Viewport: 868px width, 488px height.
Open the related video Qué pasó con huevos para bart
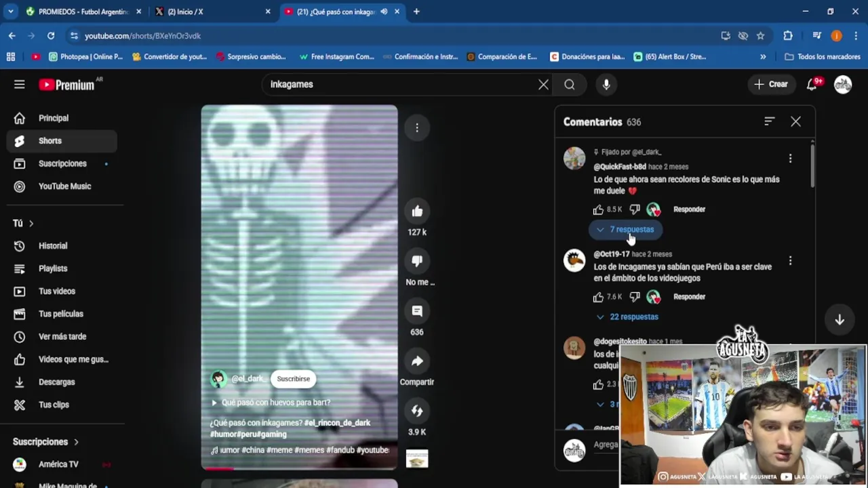pos(271,402)
